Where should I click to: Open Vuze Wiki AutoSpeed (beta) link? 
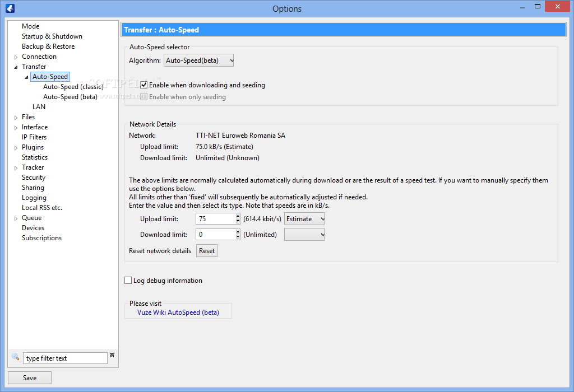pos(178,312)
